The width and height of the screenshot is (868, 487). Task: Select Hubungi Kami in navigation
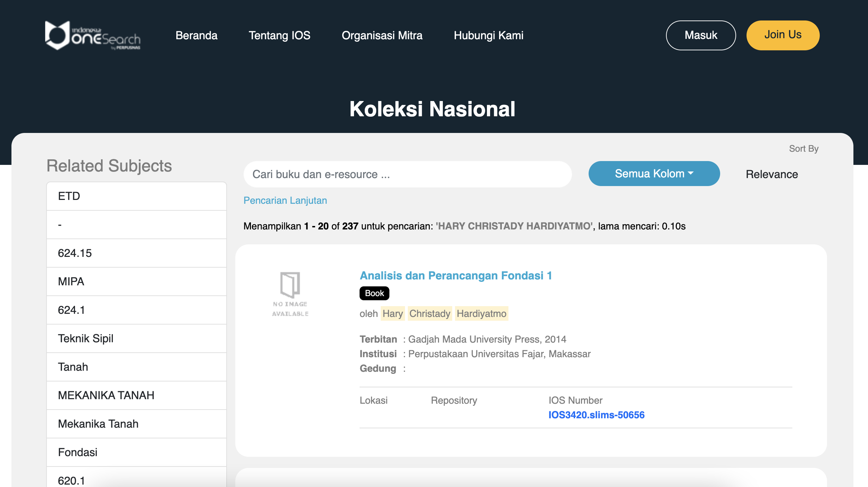488,35
